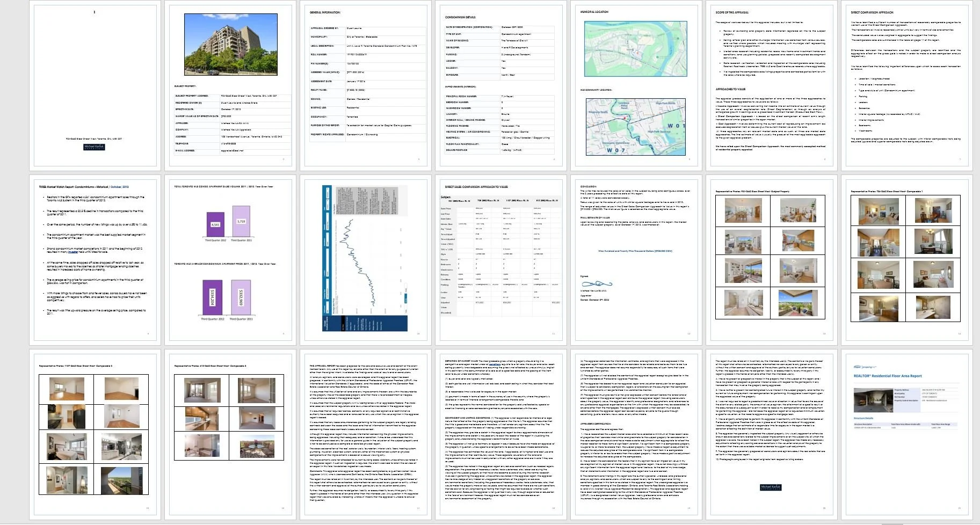The width and height of the screenshot is (980, 525).
Task: Click the balcony view photo on Subject Property page
Action: click(x=798, y=303)
